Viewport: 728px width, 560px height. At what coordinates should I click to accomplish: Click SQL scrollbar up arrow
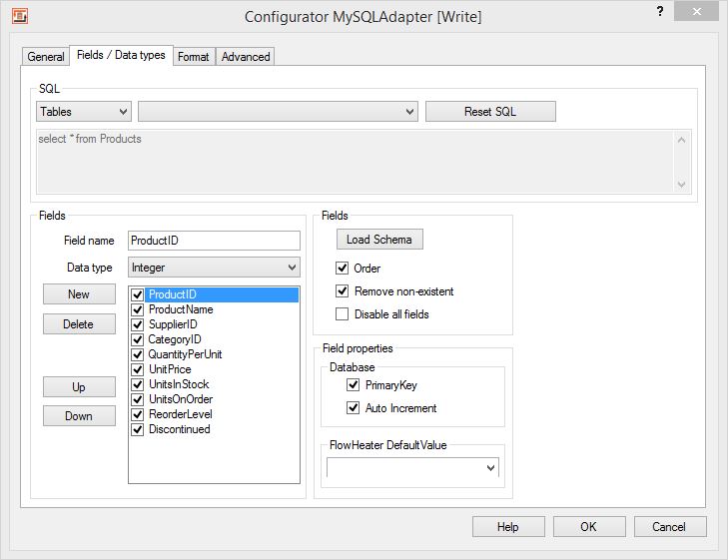click(x=681, y=140)
